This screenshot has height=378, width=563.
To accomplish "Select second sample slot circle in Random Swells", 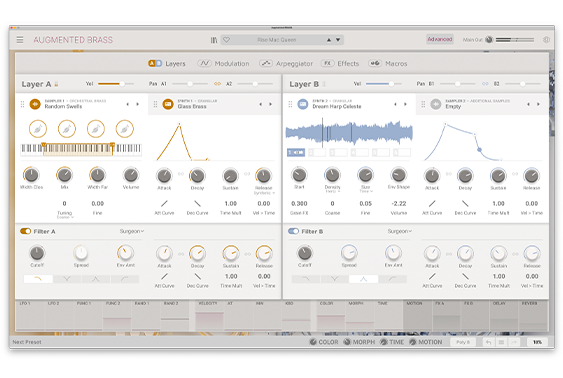I will 67,129.
